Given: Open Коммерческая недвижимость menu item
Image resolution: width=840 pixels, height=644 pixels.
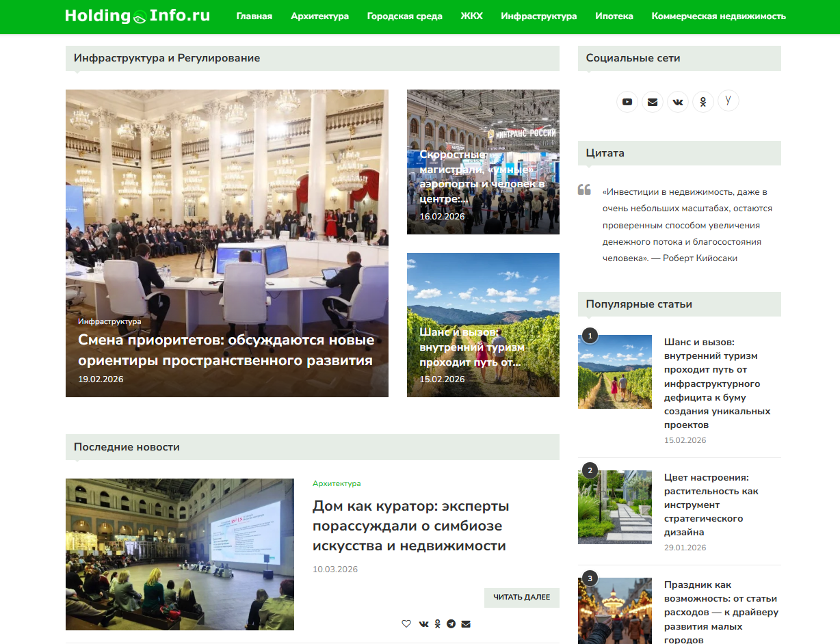Looking at the screenshot, I should pos(718,16).
